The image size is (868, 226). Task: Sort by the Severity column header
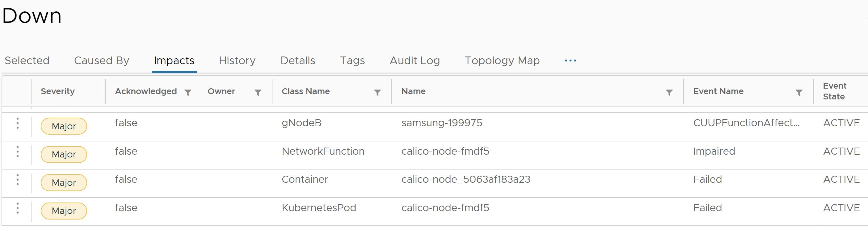(x=58, y=91)
